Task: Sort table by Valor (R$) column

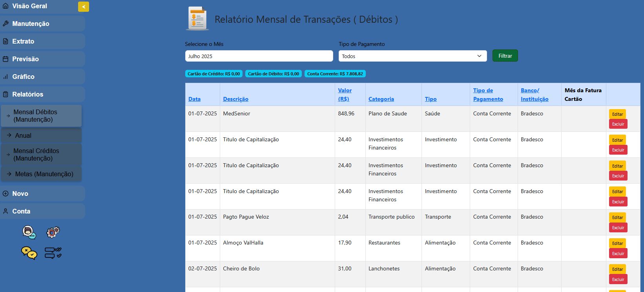Action: (x=345, y=95)
